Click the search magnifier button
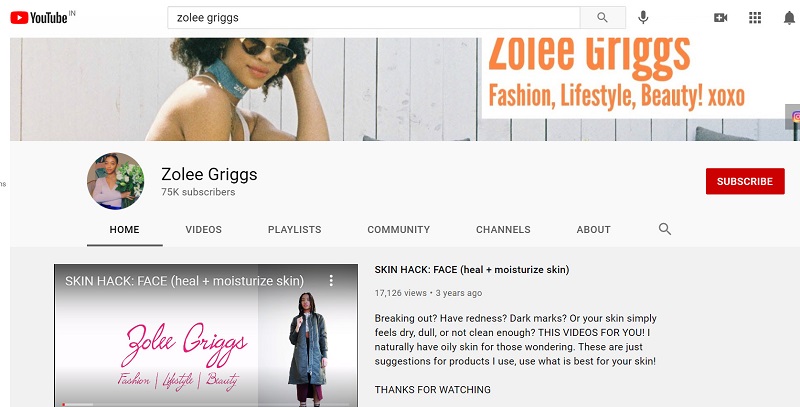Image resolution: width=800 pixels, height=407 pixels. coord(603,18)
